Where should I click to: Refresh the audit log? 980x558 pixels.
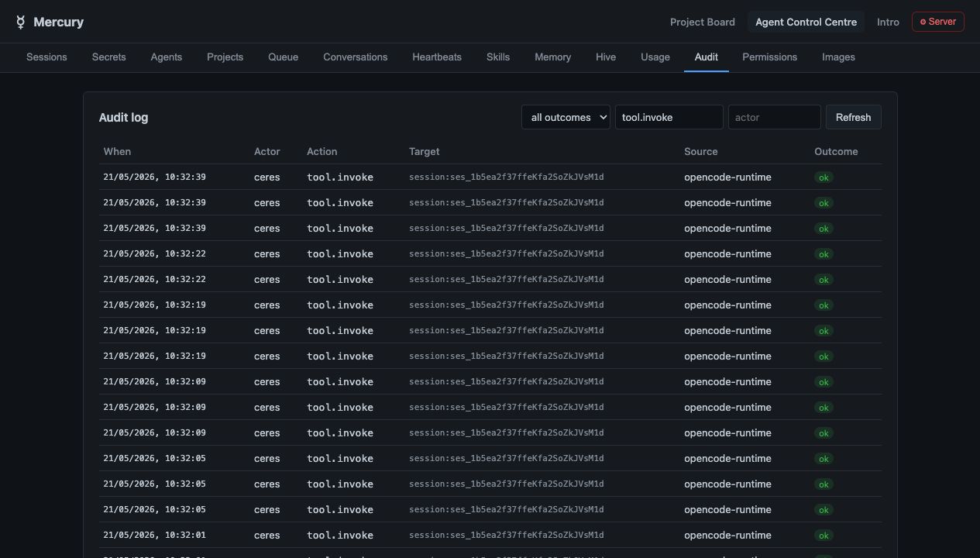(854, 117)
